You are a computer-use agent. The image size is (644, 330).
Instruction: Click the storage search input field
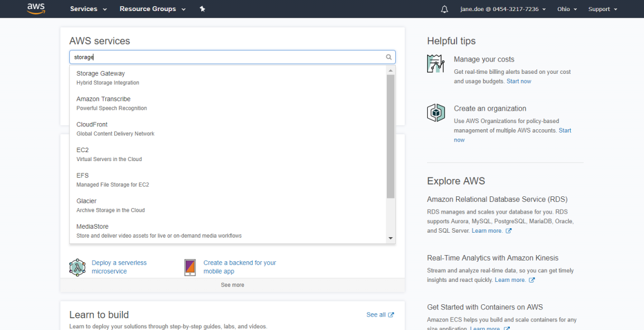(233, 57)
